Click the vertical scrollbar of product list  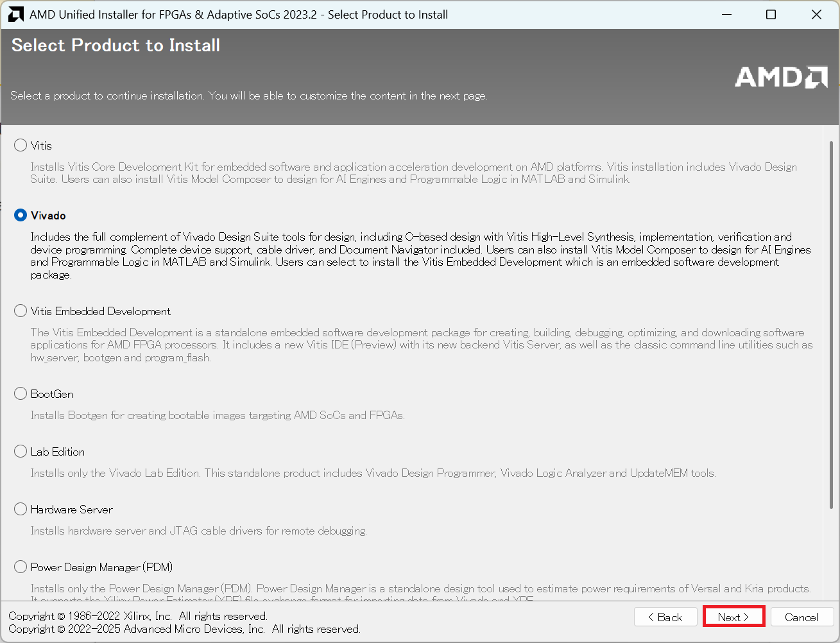[x=832, y=321]
